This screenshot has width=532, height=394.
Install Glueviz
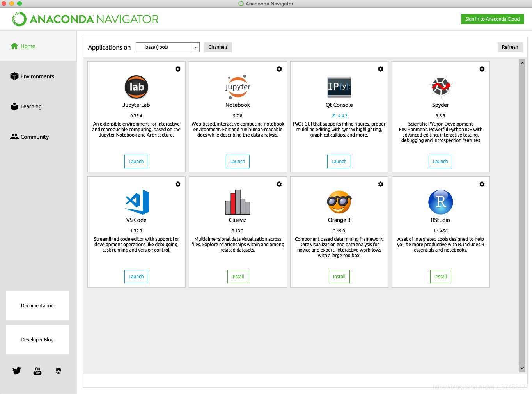click(238, 277)
